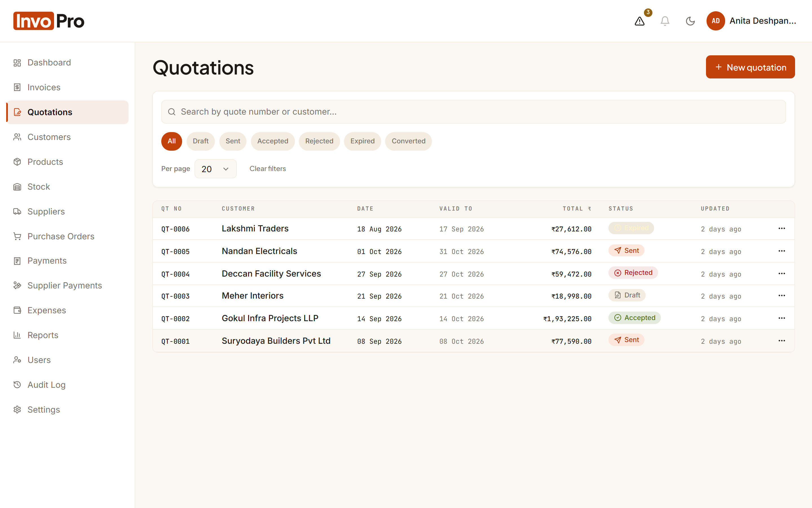Click the Settings gear icon
The image size is (812, 508).
[x=17, y=410]
